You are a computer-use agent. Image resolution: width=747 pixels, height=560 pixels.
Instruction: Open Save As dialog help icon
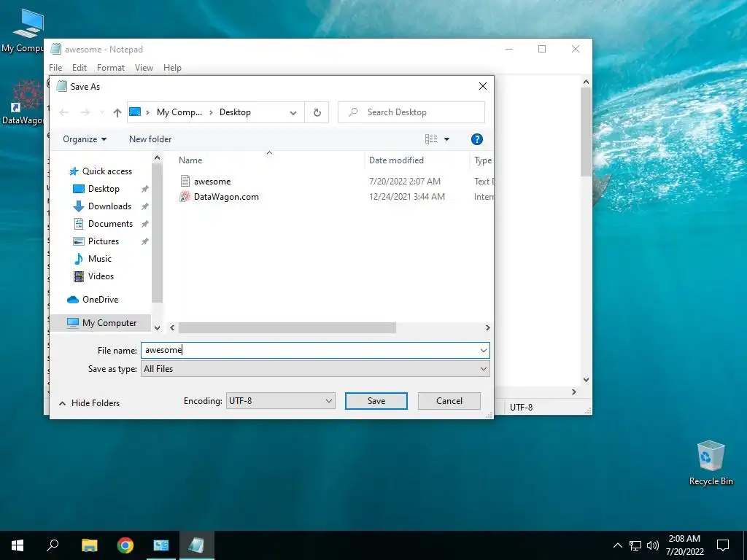tap(476, 139)
